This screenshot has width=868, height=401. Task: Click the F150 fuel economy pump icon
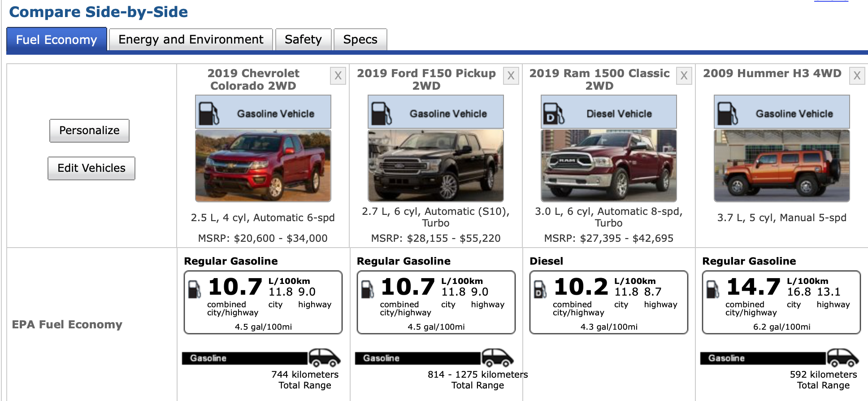point(368,289)
